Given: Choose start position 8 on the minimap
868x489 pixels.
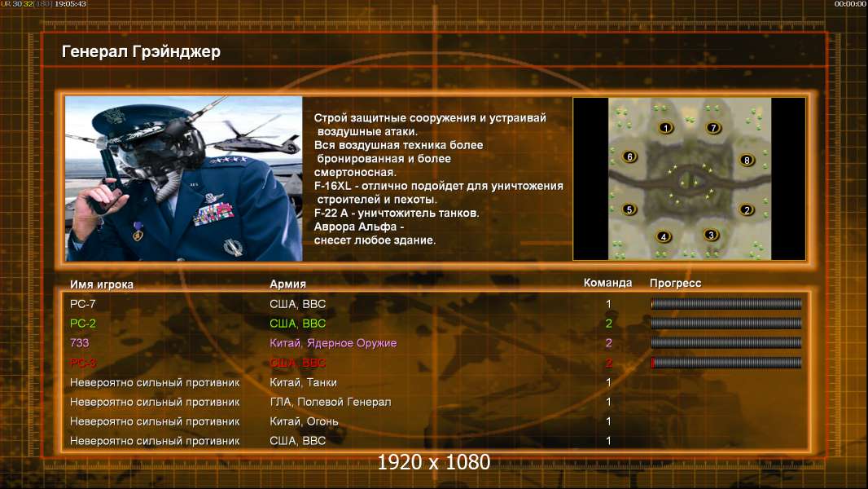Looking at the screenshot, I should (747, 160).
